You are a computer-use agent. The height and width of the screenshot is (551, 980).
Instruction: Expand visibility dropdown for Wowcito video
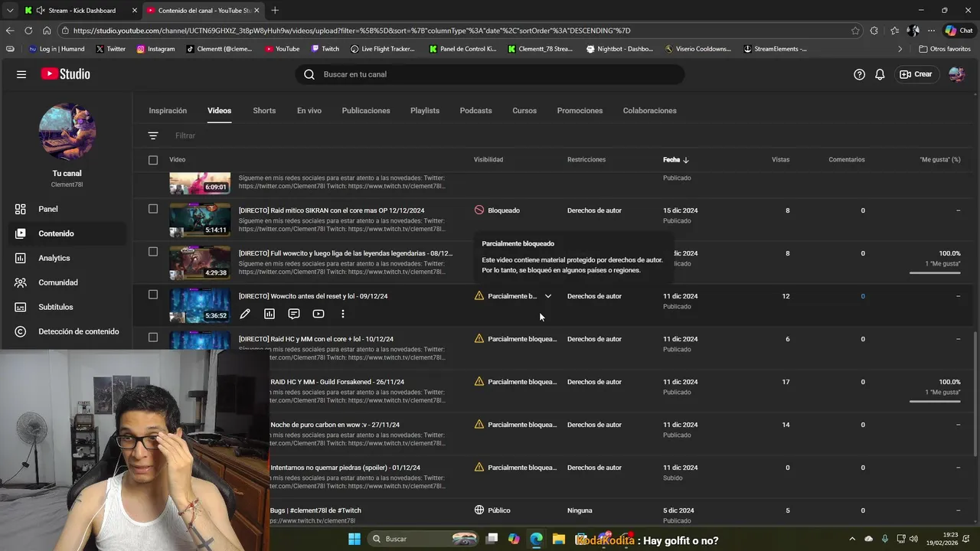pyautogui.click(x=548, y=296)
